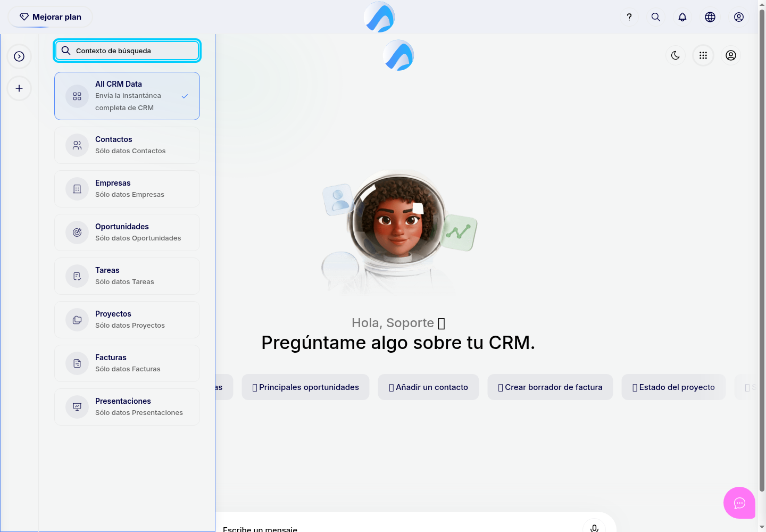
Task: Click the Crear borrador de factura suggestion
Action: pos(551,387)
